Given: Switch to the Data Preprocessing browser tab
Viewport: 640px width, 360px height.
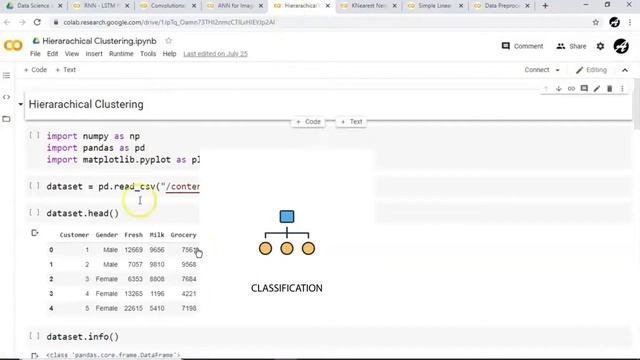Looking at the screenshot, I should (502, 6).
